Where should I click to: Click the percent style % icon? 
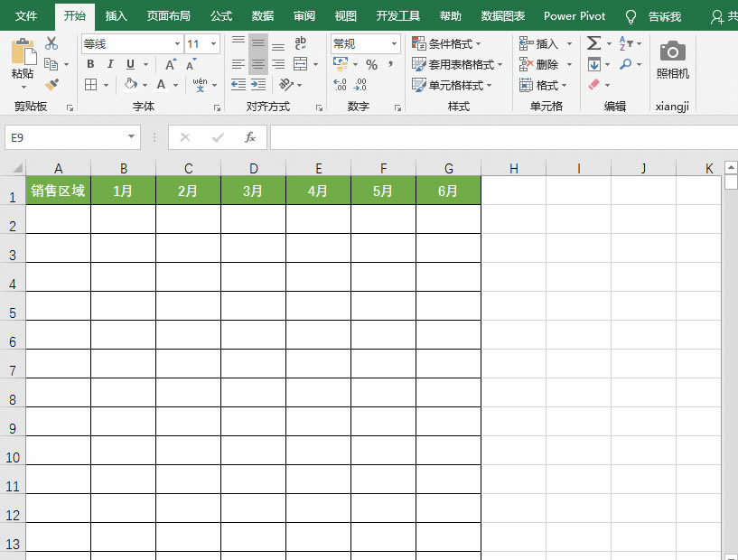tap(370, 64)
